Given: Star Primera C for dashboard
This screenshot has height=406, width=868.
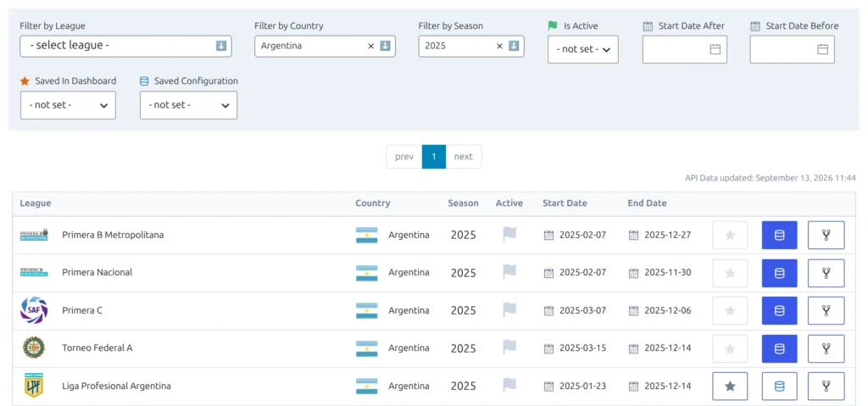Looking at the screenshot, I should 730,310.
